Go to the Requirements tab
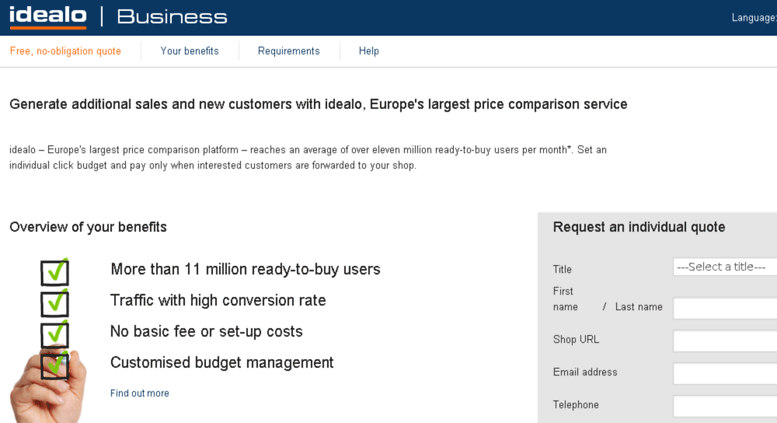 288,51
